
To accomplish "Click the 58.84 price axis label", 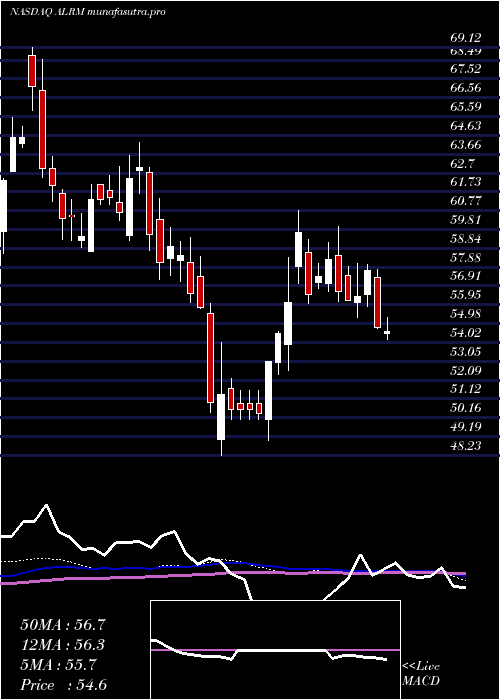I will [x=466, y=238].
